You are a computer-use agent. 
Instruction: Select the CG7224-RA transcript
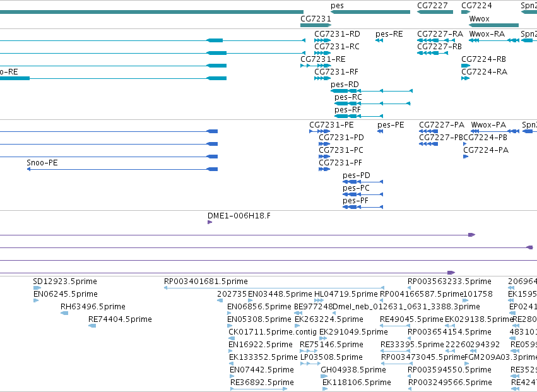point(465,78)
